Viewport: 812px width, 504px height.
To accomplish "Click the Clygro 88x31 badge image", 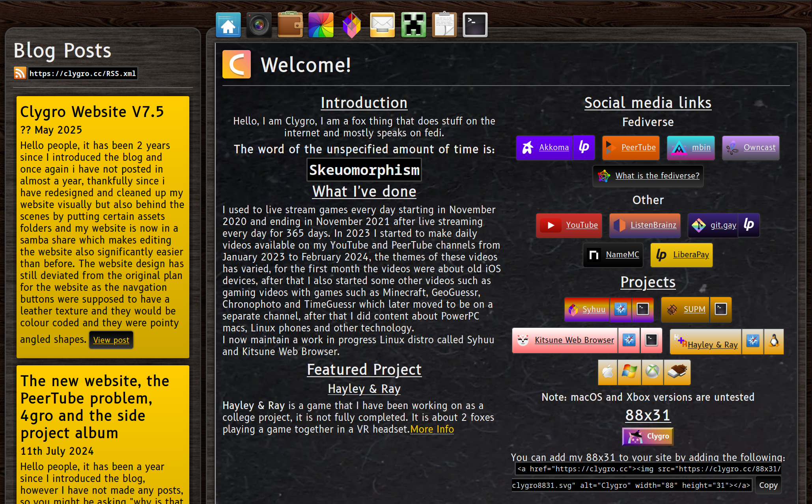I will pyautogui.click(x=648, y=437).
